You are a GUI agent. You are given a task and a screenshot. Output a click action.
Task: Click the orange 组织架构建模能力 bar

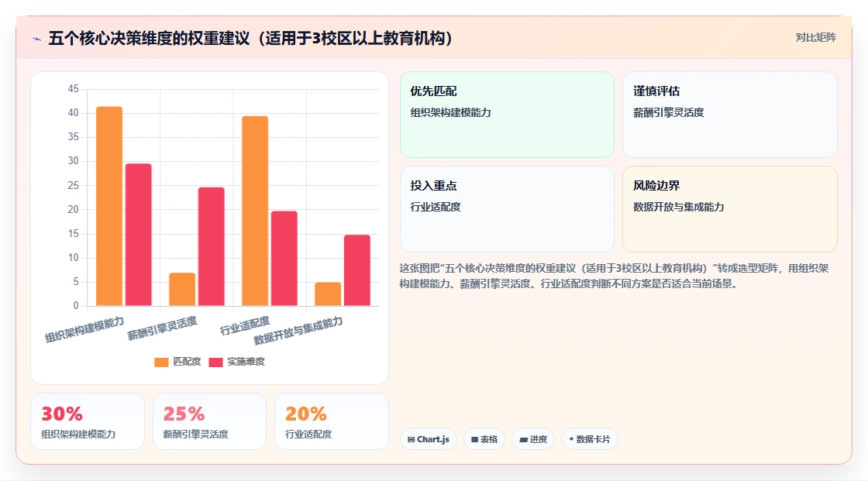pyautogui.click(x=109, y=206)
